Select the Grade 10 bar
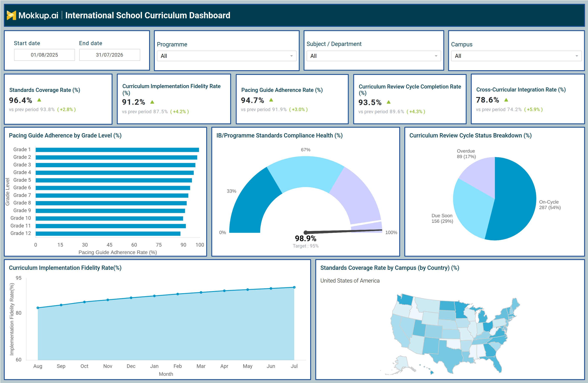Viewport: 588px width, 383px height. click(110, 219)
